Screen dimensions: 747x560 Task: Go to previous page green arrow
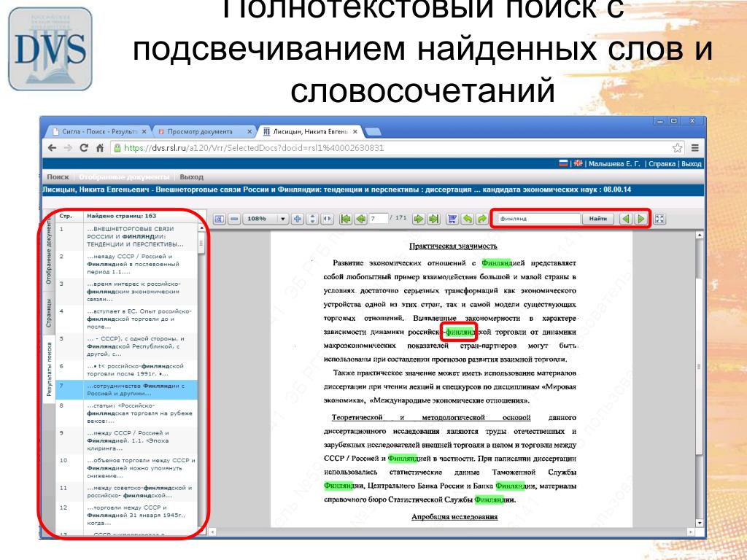coord(360,219)
